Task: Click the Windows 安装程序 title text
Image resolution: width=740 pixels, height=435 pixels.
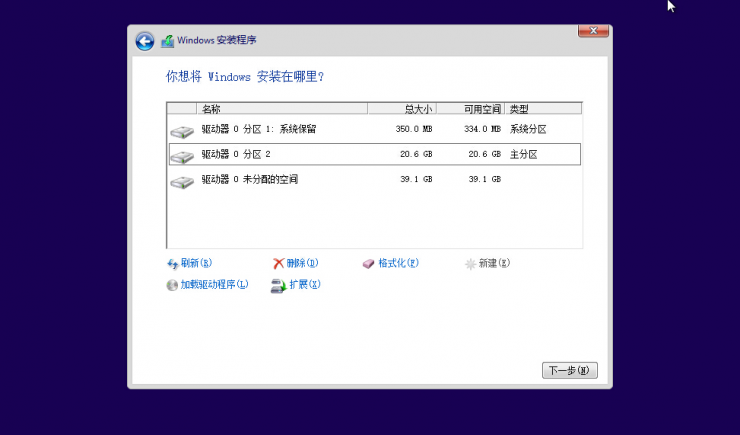Action: (217, 40)
